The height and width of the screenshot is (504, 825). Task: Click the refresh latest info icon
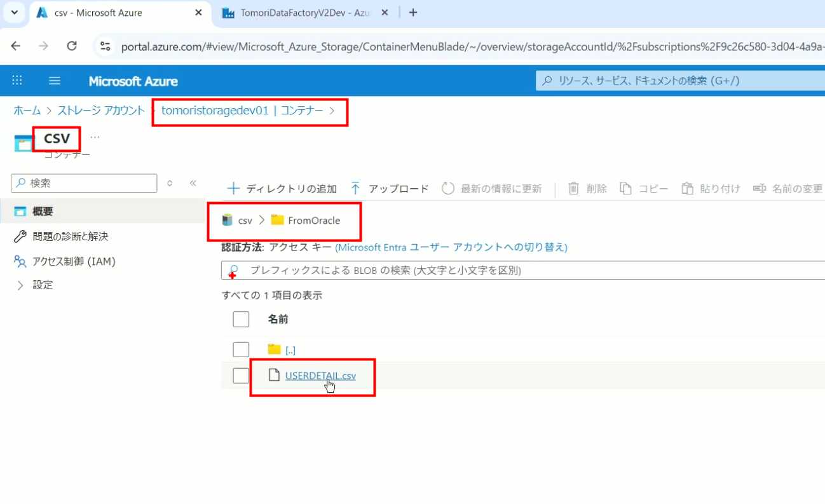448,188
